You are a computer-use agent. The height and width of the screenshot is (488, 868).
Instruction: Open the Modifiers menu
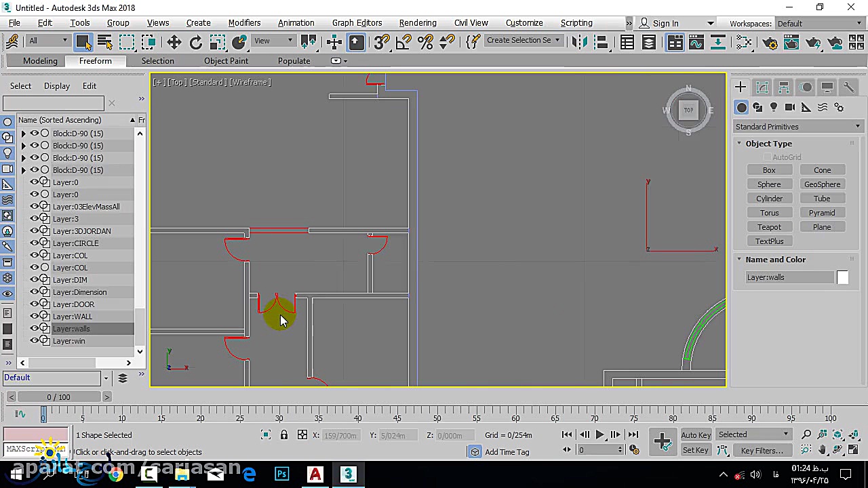244,23
